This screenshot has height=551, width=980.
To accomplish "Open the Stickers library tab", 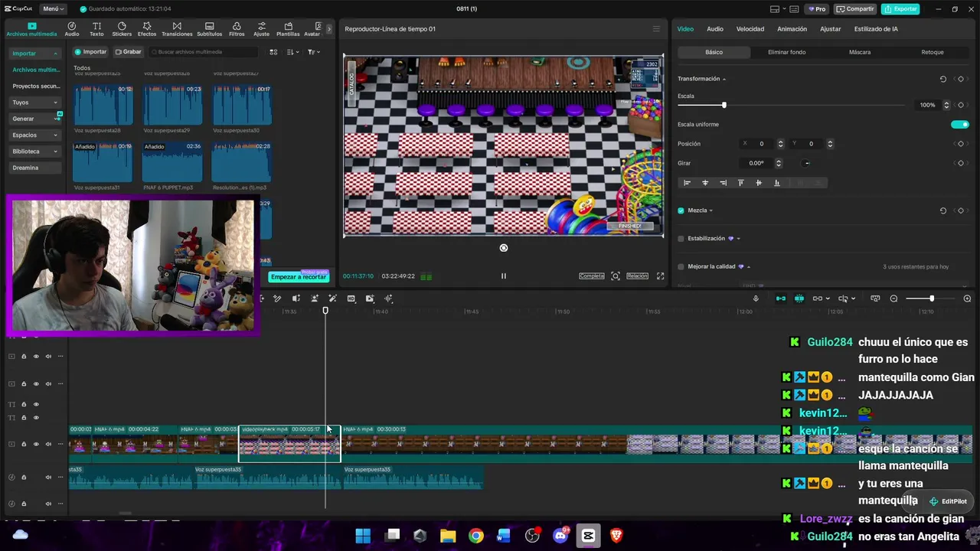I will [x=122, y=29].
